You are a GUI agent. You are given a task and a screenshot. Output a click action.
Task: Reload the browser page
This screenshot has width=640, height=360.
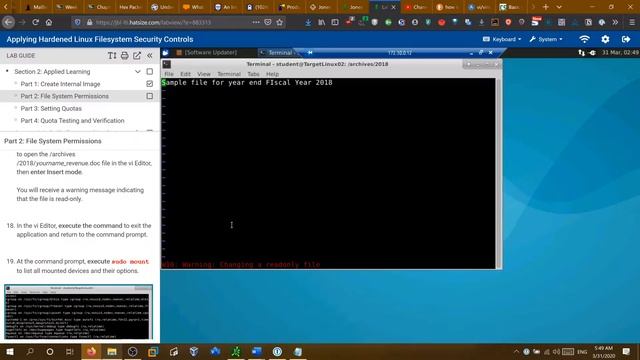(36, 22)
